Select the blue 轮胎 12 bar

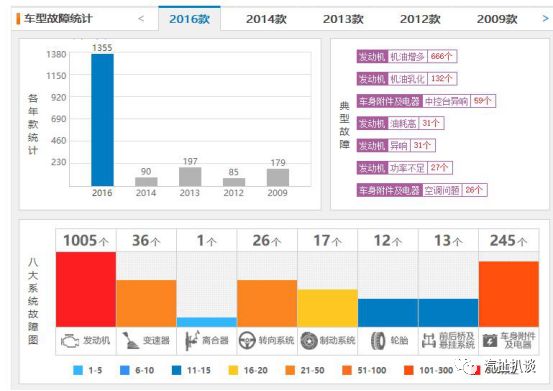[388, 313]
